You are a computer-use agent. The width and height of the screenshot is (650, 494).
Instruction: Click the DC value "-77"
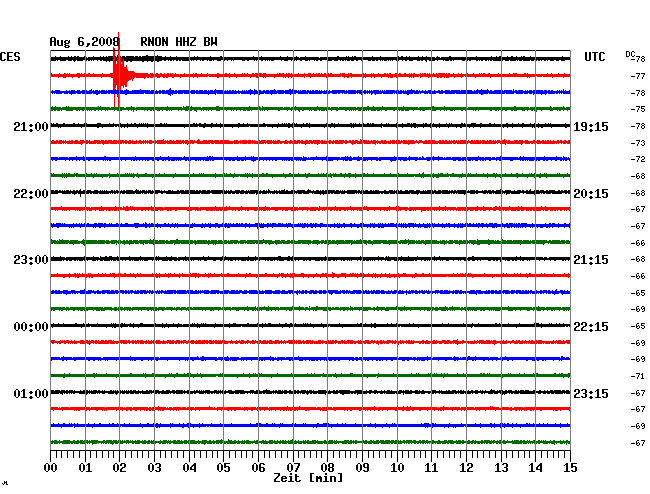pos(638,76)
